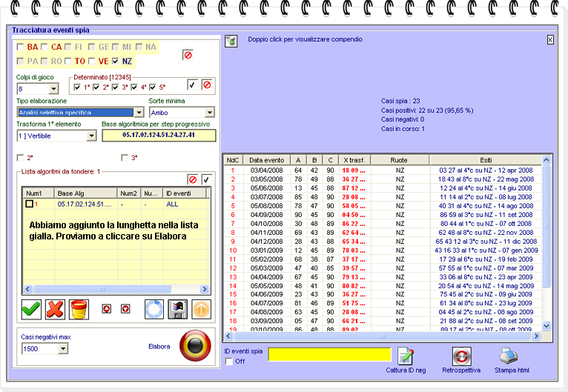Close the results panel with X
Viewport: 568px width, 392px height.
coord(550,40)
